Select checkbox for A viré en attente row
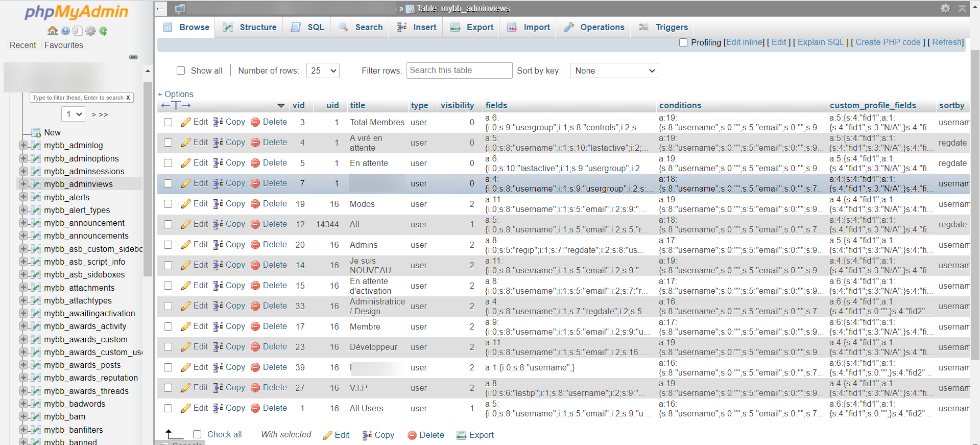 (x=168, y=143)
